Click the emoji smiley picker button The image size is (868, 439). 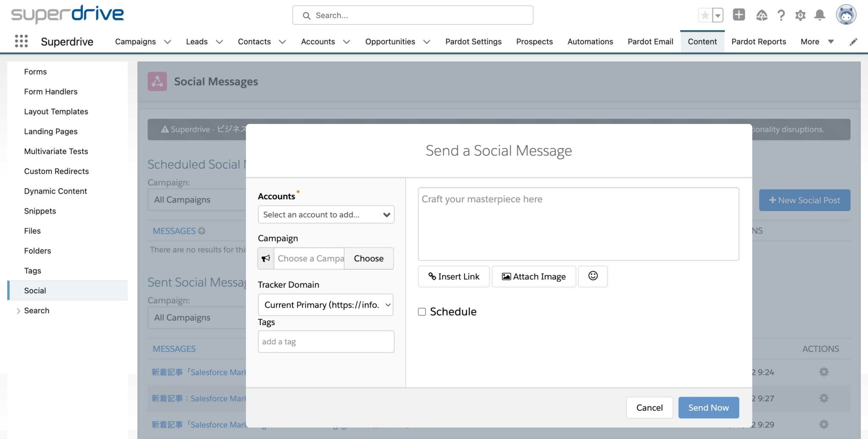[593, 276]
